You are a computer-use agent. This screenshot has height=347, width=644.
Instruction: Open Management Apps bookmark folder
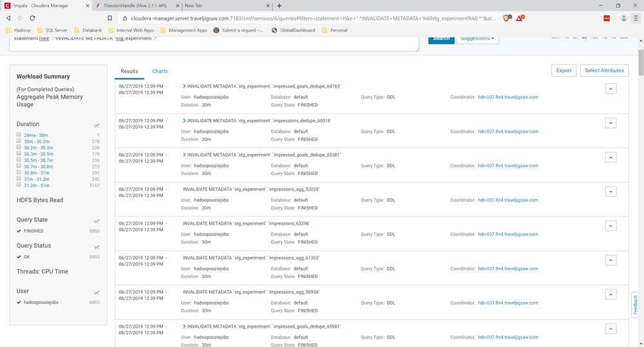184,30
